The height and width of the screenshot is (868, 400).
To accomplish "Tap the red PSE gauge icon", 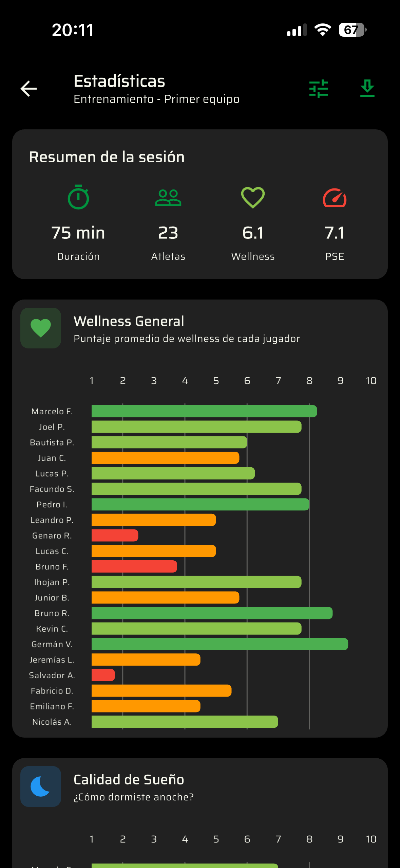I will [335, 198].
